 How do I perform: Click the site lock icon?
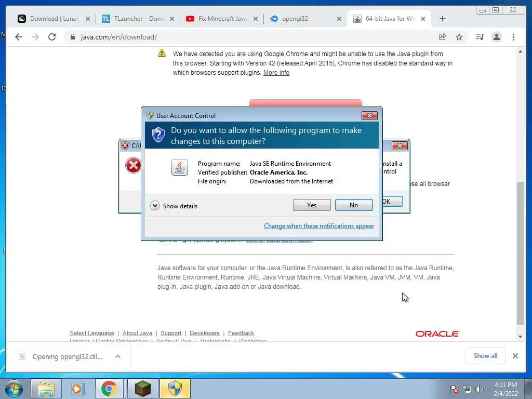point(73,37)
